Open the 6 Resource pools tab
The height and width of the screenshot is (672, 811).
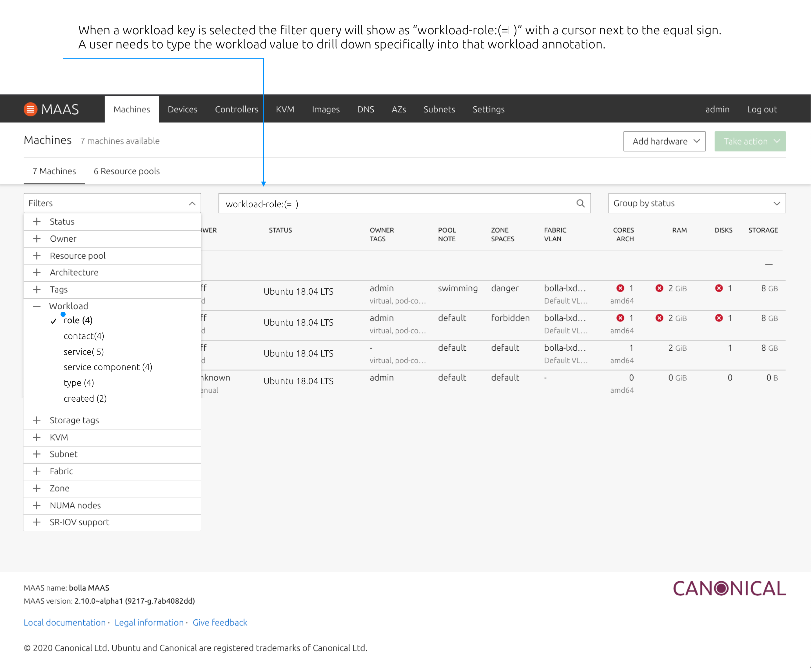[126, 171]
